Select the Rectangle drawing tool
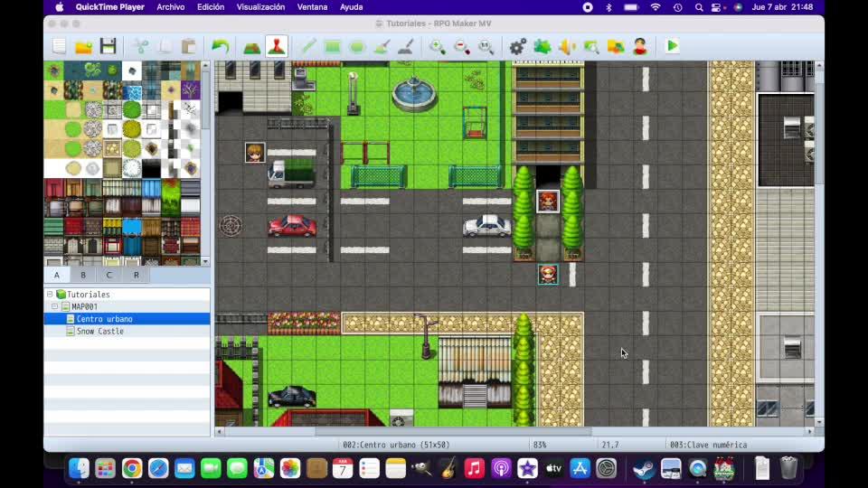 332,46
